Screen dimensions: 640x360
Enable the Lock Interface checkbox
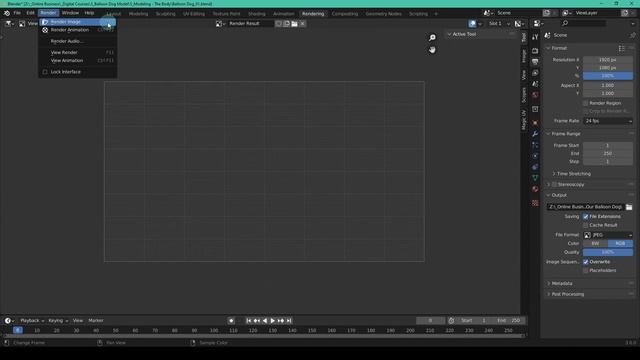click(x=45, y=72)
